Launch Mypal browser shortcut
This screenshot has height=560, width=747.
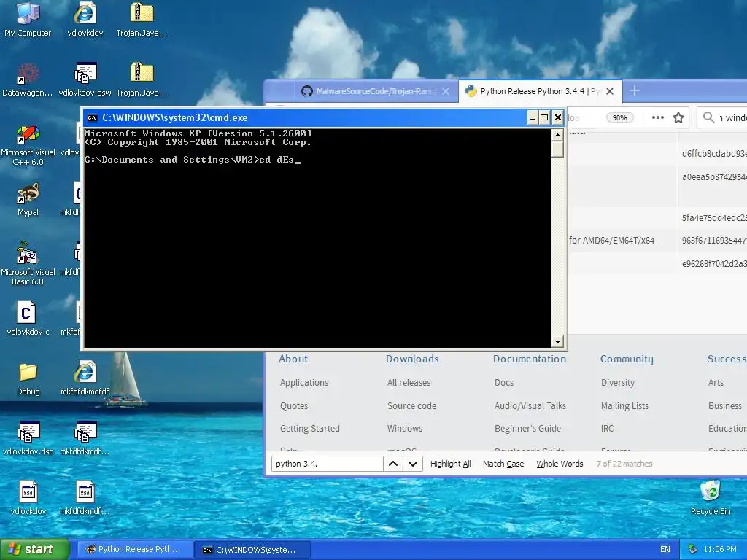28,200
